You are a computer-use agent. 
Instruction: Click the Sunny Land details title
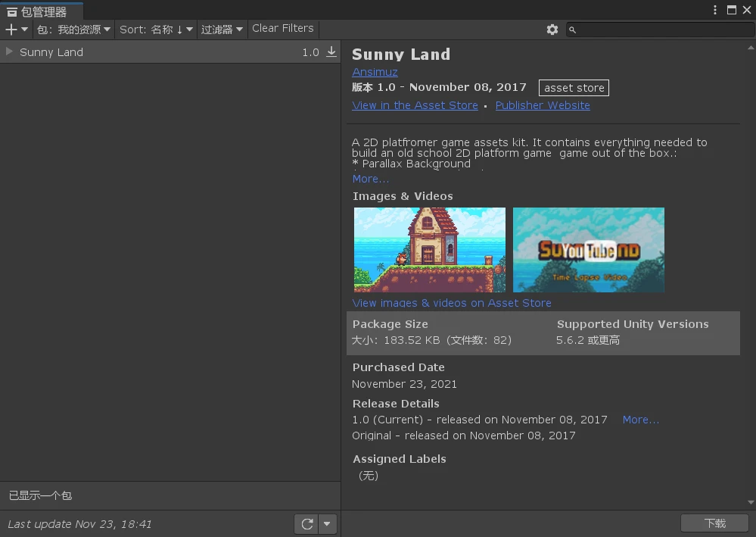tap(401, 54)
